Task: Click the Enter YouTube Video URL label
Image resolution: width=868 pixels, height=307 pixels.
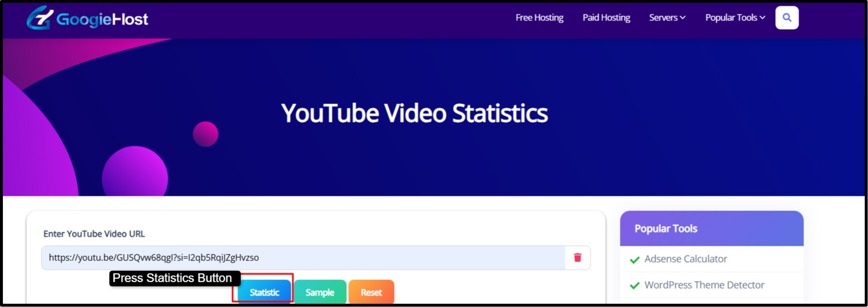Action: pos(94,234)
